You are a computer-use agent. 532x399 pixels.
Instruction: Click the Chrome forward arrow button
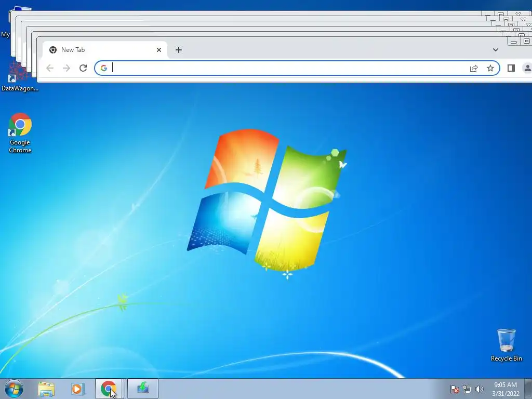pos(66,68)
